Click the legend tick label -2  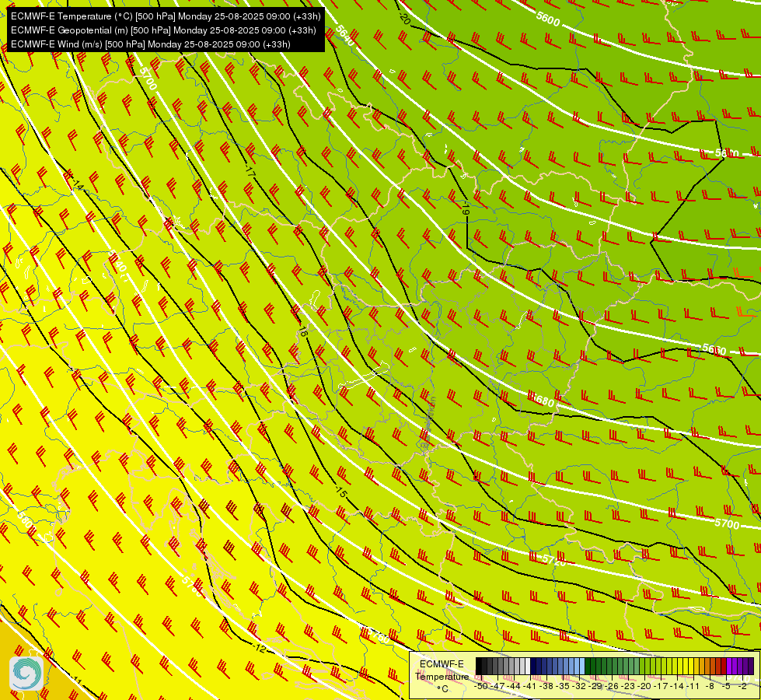[x=742, y=686]
